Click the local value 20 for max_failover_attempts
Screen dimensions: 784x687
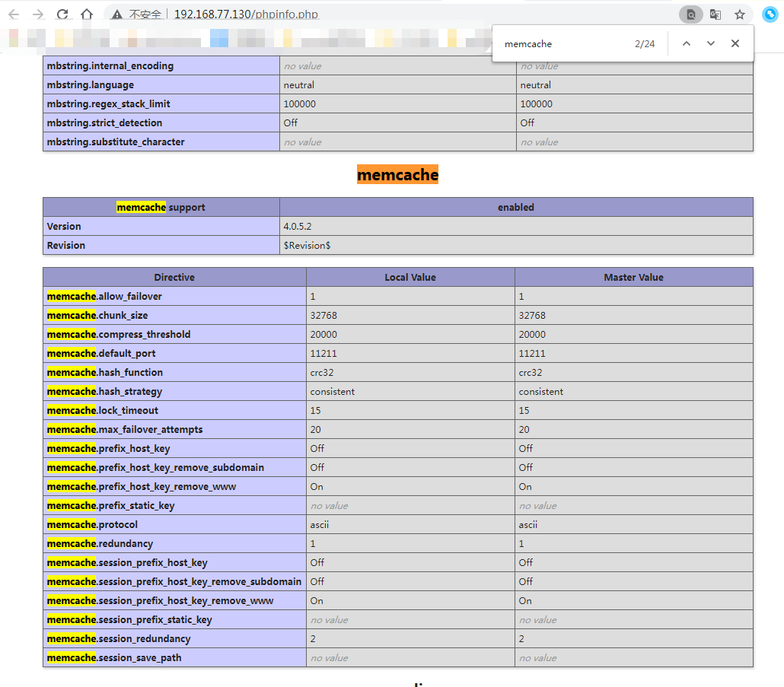315,429
